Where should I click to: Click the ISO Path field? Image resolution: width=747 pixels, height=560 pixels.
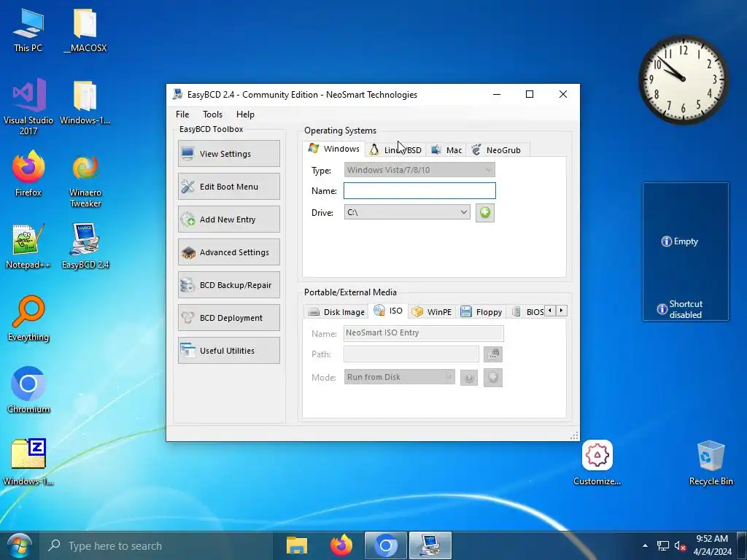411,354
